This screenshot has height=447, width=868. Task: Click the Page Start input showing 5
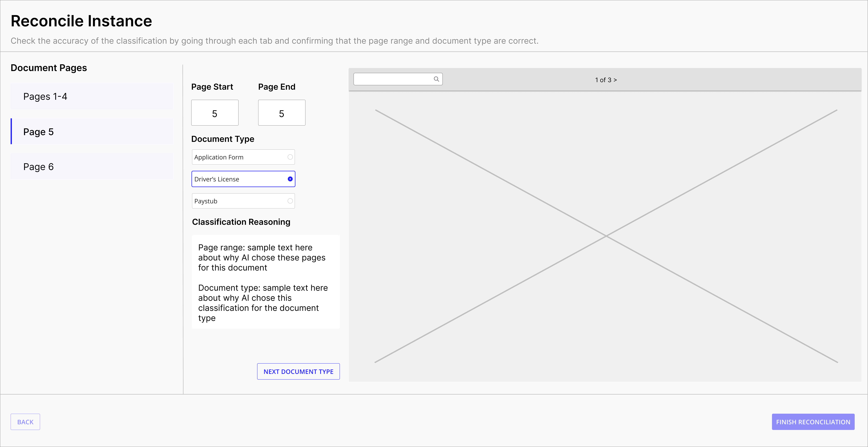click(215, 113)
